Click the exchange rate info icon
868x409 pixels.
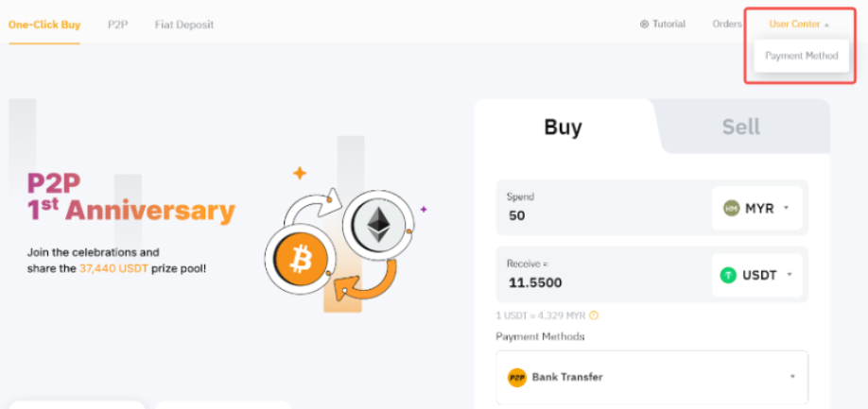click(594, 315)
